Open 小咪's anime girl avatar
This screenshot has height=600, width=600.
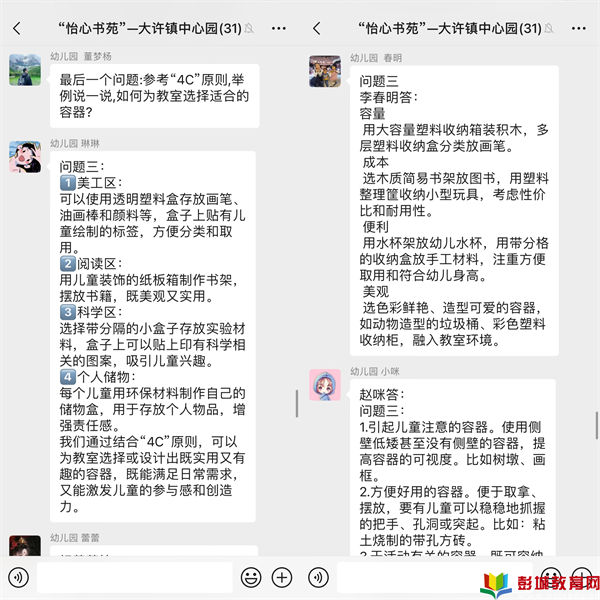[x=325, y=385]
